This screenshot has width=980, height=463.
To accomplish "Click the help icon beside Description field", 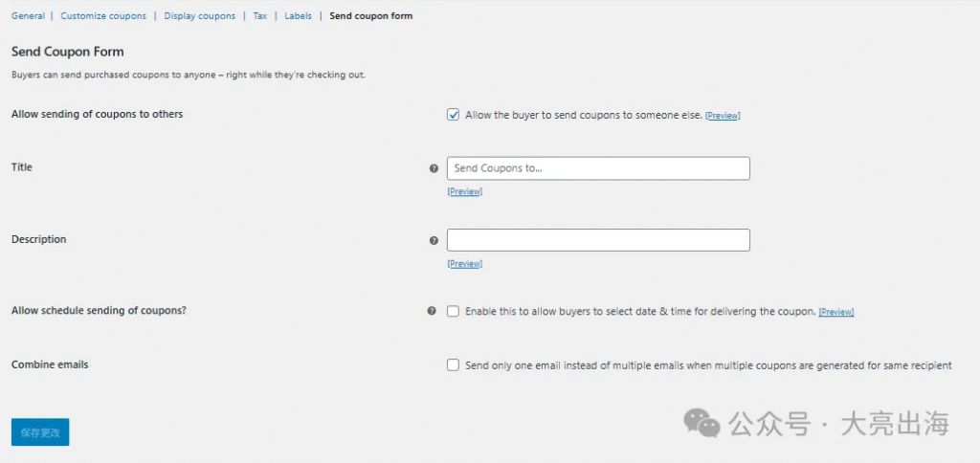I will 434,241.
